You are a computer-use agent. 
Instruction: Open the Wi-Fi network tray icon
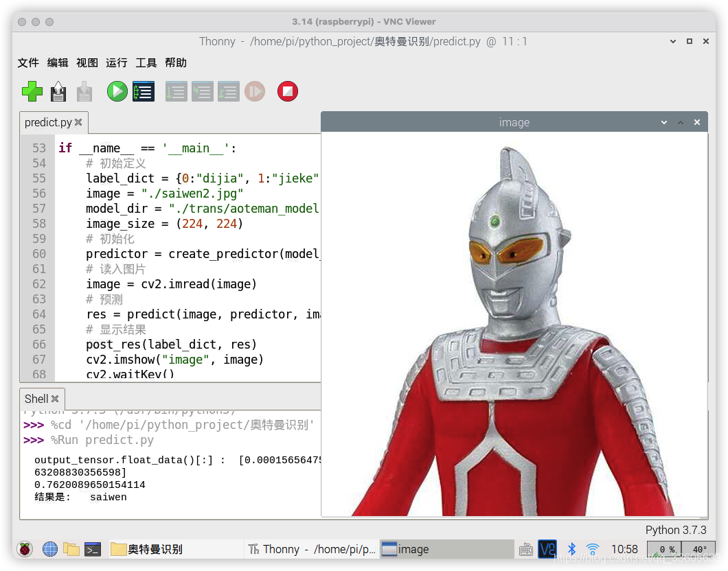click(x=593, y=549)
